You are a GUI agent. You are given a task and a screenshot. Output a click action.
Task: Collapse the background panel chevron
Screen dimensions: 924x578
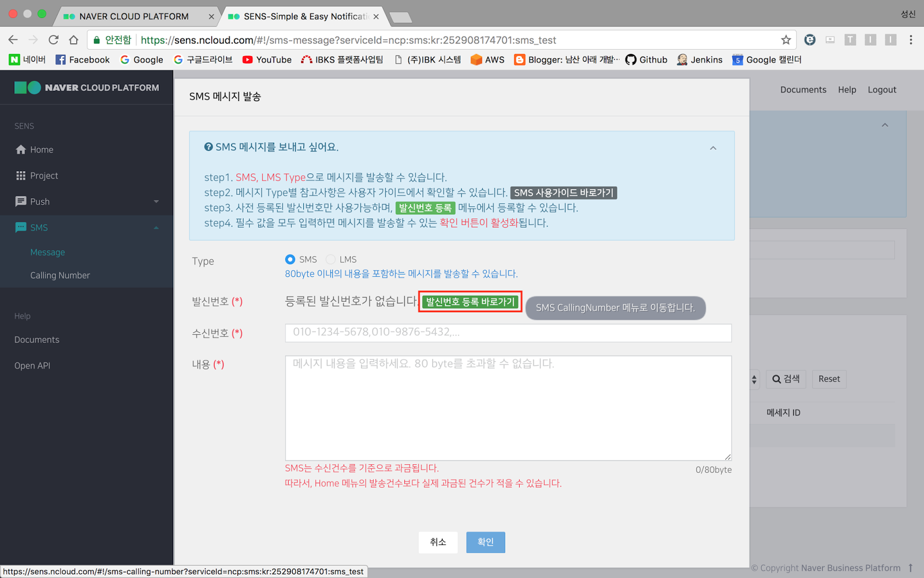(885, 125)
